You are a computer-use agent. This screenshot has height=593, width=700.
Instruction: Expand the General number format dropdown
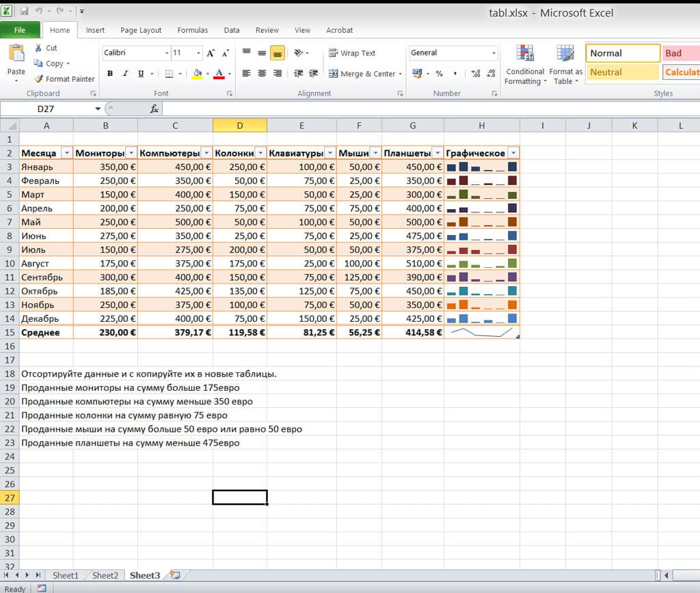coord(494,53)
